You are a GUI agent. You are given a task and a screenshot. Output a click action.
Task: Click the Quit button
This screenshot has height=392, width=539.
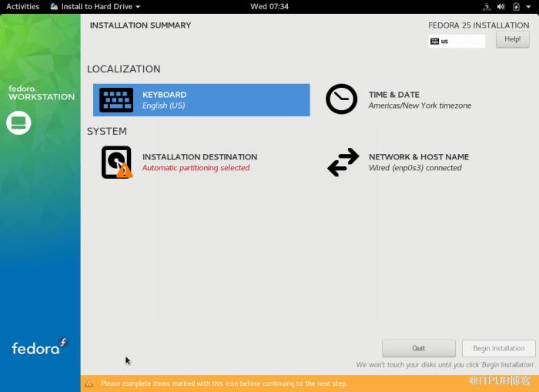(418, 348)
